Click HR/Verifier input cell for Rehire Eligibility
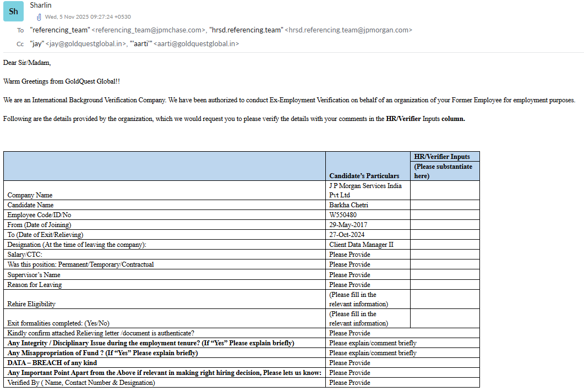 pyautogui.click(x=445, y=299)
